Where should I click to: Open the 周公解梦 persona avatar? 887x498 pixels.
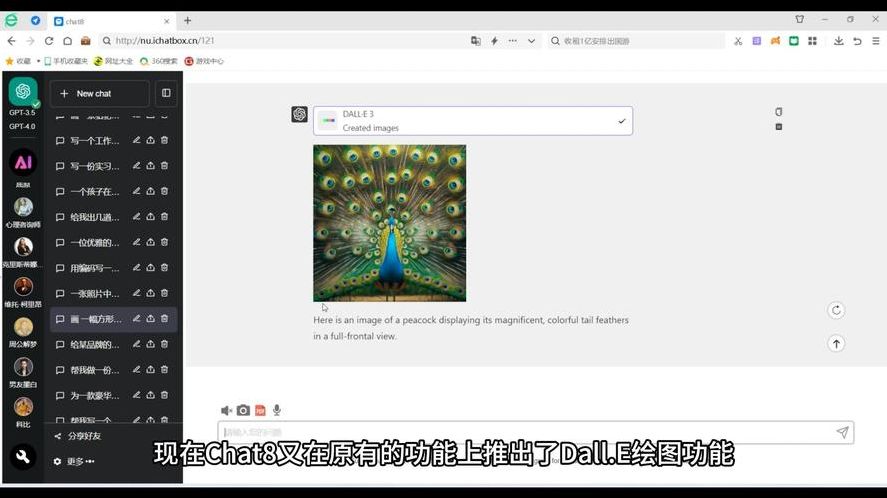[23, 327]
